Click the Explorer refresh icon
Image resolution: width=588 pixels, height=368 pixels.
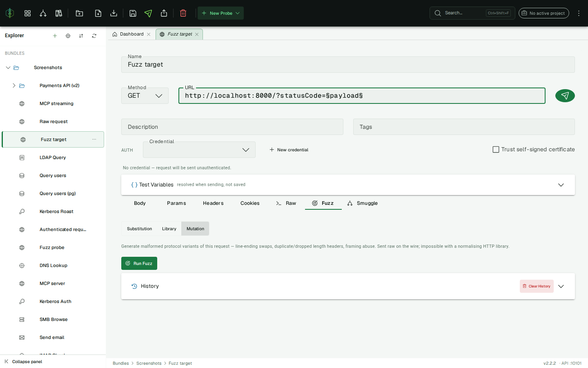click(94, 36)
